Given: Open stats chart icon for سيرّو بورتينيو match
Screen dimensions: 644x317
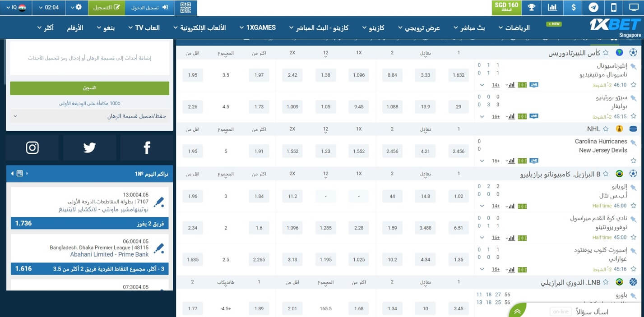Looking at the screenshot, I should pyautogui.click(x=510, y=116).
